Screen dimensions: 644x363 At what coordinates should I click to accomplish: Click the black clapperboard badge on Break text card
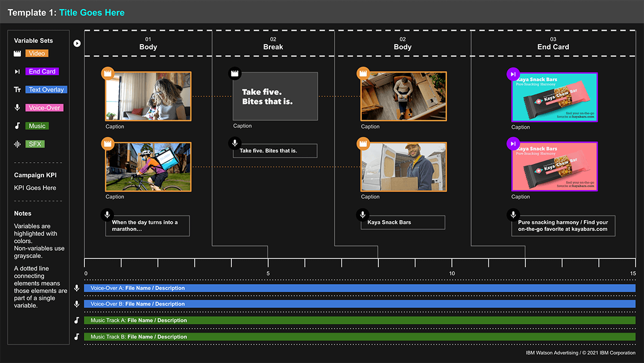[x=235, y=74]
